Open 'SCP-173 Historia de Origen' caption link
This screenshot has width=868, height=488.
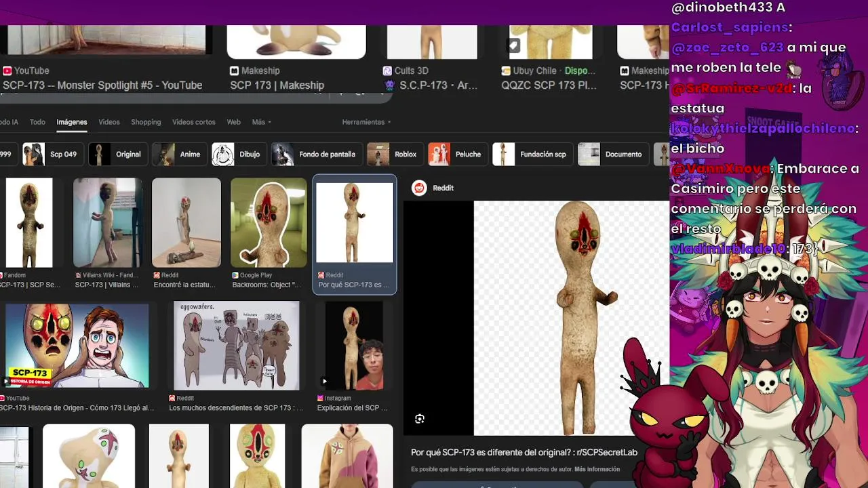[77, 408]
